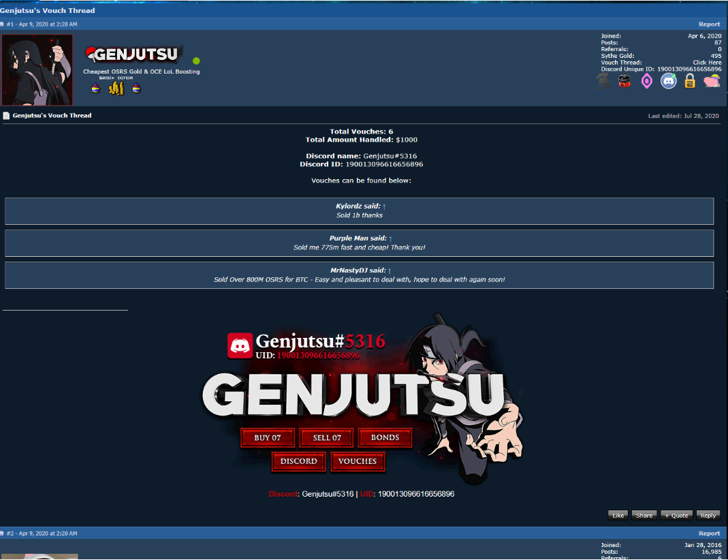Click the 'Last edited: Jul 28, 2020' text
Viewport: 728px width, 560px height.
click(684, 116)
